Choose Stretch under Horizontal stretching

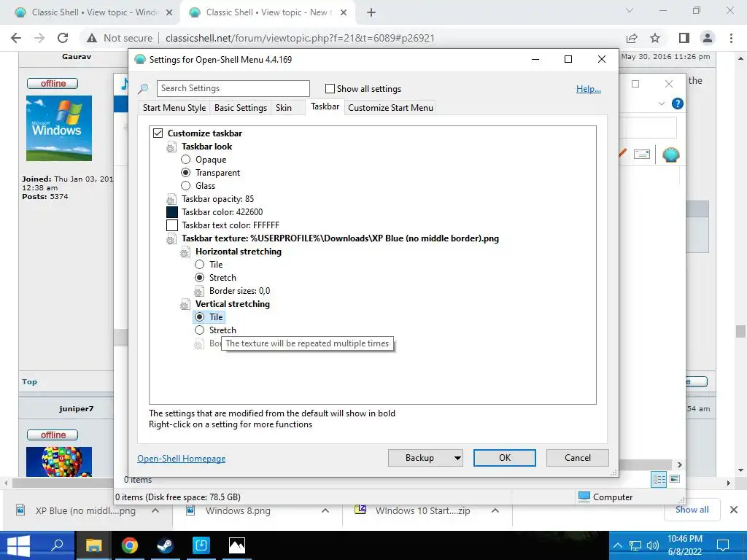coord(200,278)
